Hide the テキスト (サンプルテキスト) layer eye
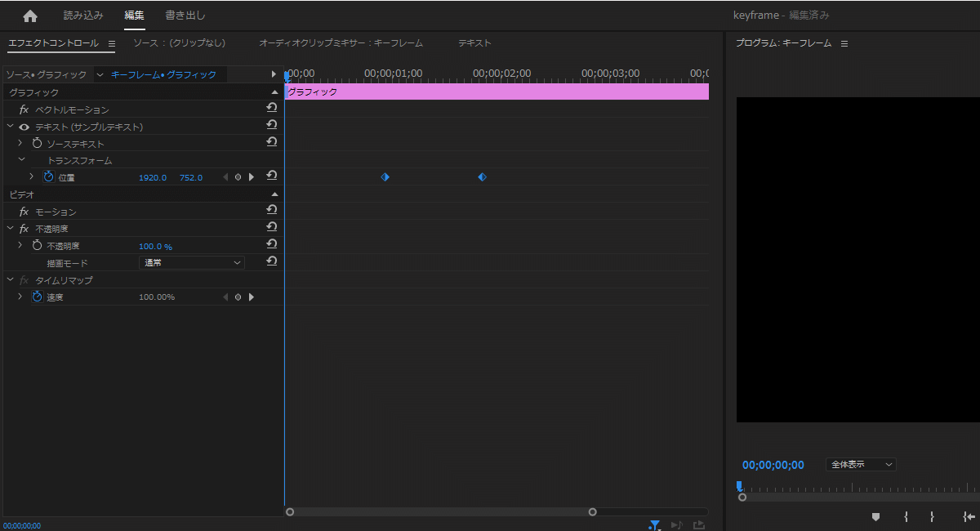This screenshot has width=980, height=531. 24,127
